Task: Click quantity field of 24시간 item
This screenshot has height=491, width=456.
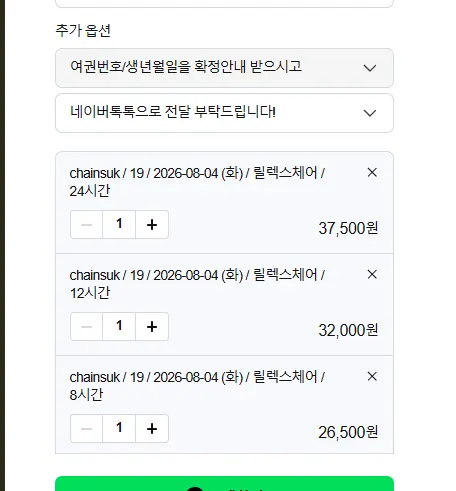Action: pos(119,224)
